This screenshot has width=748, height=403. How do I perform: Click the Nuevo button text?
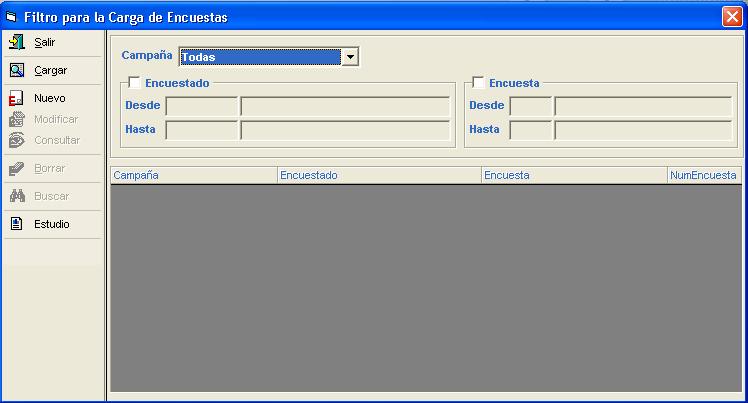pyautogui.click(x=50, y=98)
